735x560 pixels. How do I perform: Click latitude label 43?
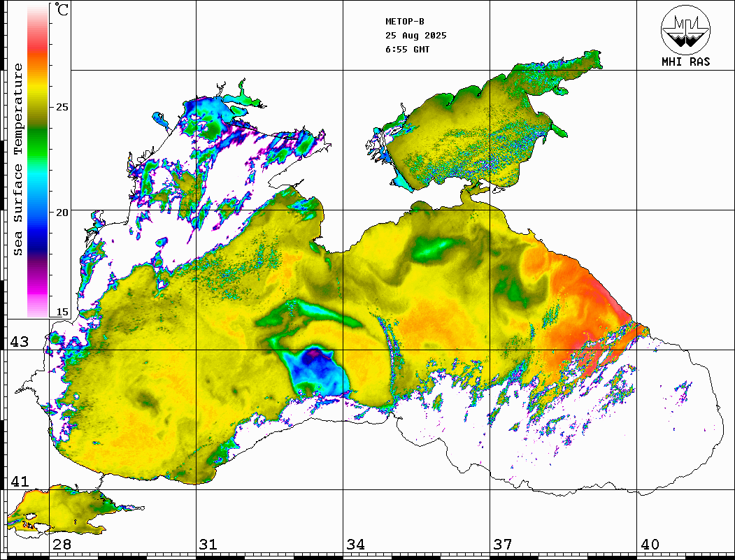click(x=19, y=342)
